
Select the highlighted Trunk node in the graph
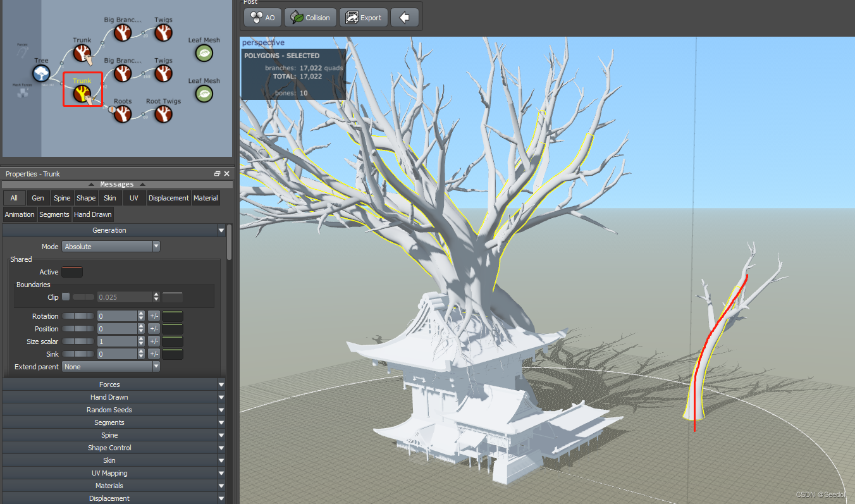coord(83,91)
